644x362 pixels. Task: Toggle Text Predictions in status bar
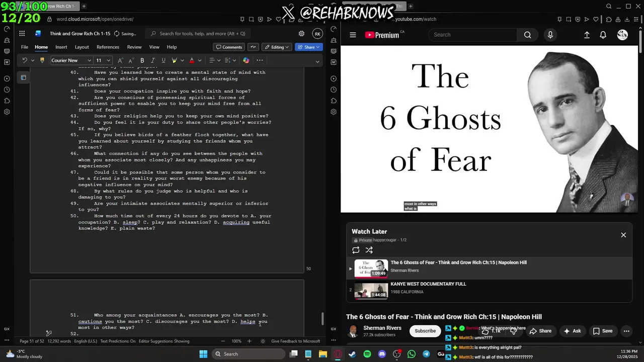click(x=118, y=341)
